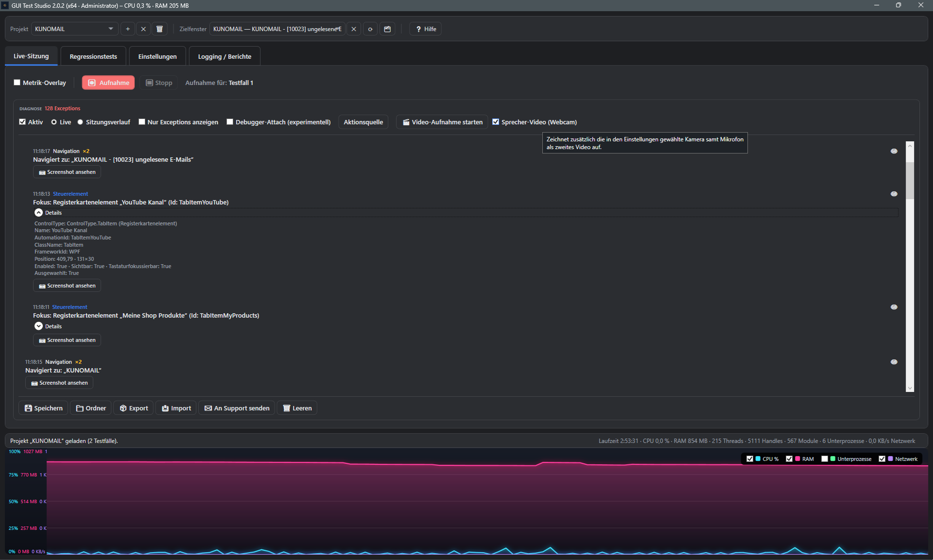Save log with Speichern button
933x560 pixels.
(x=43, y=408)
